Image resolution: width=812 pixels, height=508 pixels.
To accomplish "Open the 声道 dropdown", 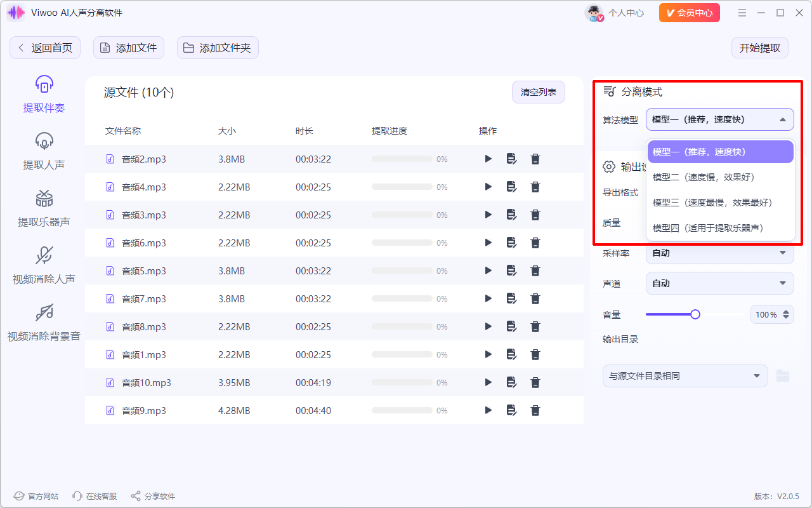I will pyautogui.click(x=720, y=283).
